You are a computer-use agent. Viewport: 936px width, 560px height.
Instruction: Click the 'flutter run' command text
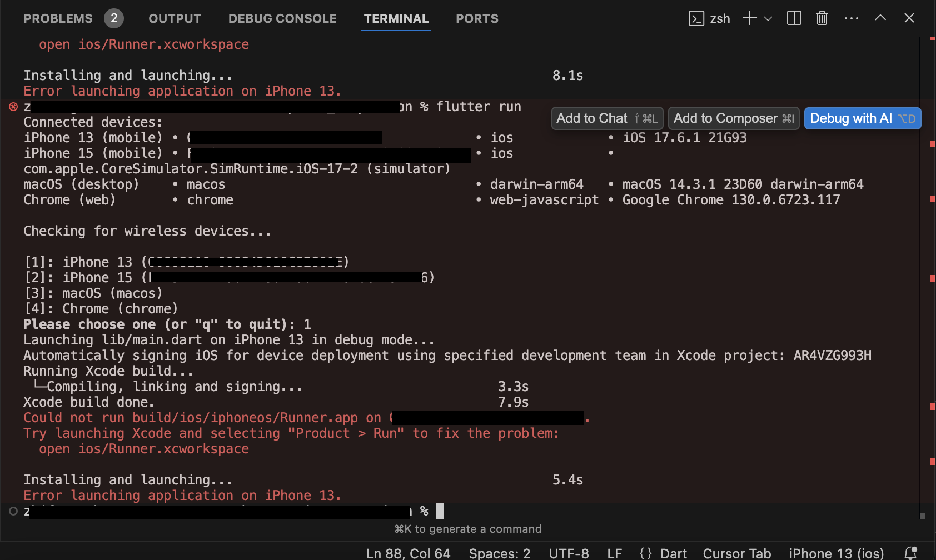point(479,106)
